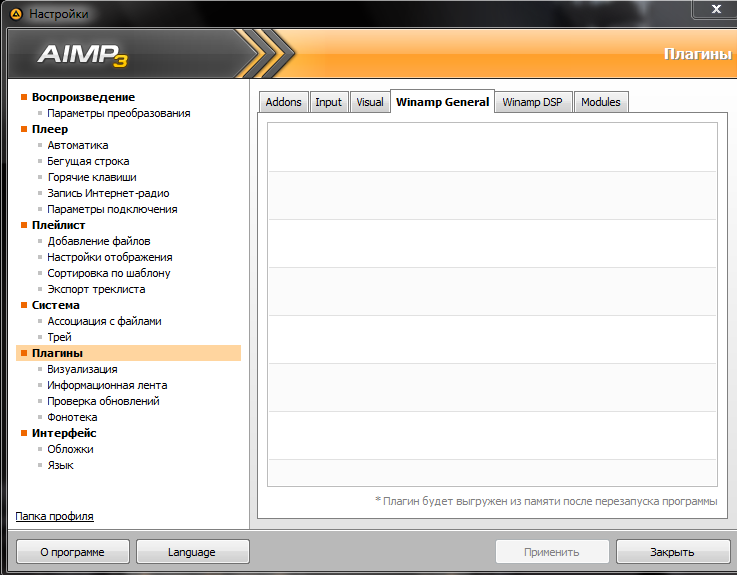Switch to the Input tab
Image resolution: width=737 pixels, height=575 pixels.
coord(329,102)
